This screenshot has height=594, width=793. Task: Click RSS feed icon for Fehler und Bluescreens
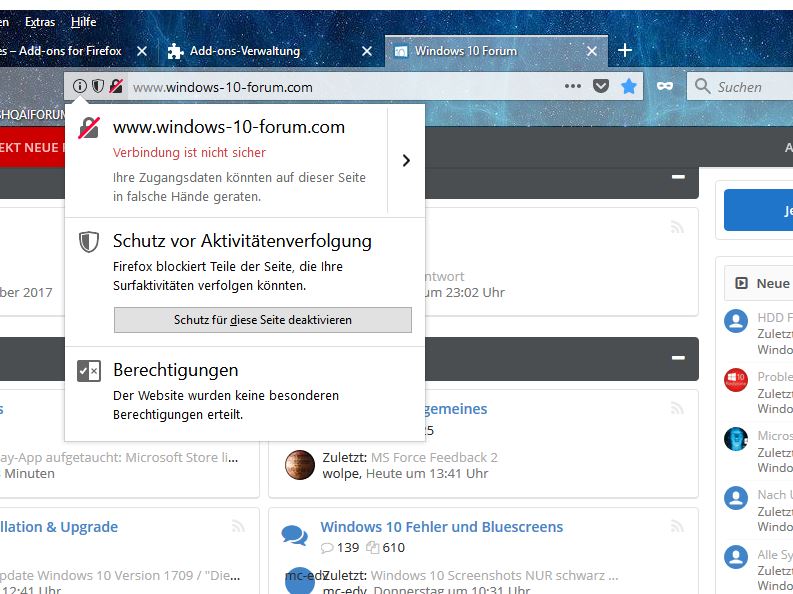(677, 526)
